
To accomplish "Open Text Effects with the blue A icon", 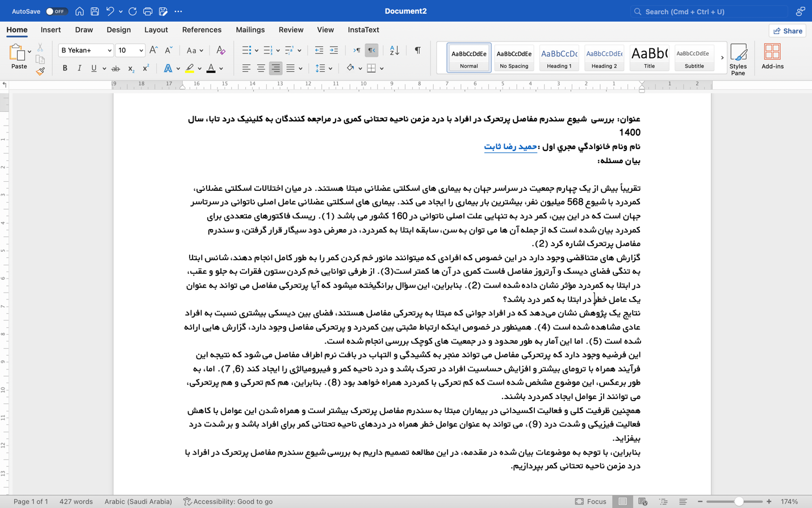I will click(x=168, y=69).
